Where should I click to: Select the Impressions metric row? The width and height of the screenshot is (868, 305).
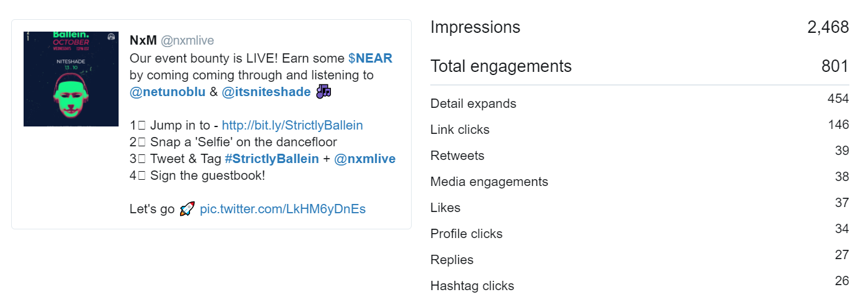click(x=640, y=27)
